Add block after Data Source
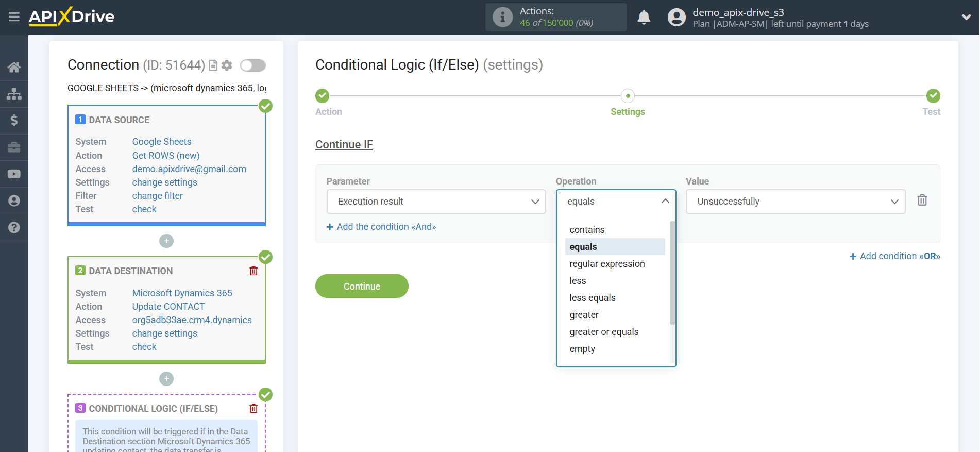 166,241
